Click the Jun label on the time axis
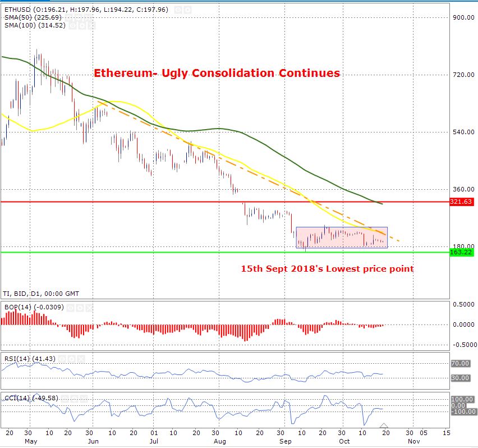The image size is (478, 448). [x=93, y=442]
